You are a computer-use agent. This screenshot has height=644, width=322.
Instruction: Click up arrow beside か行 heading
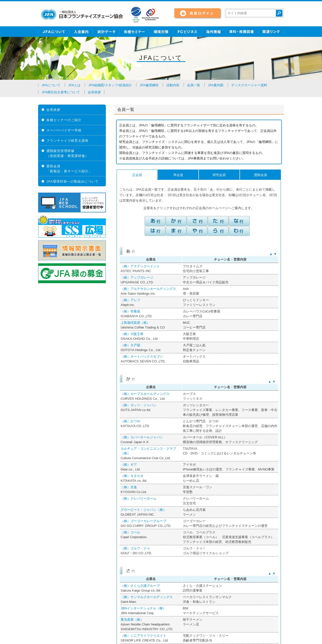click(270, 382)
